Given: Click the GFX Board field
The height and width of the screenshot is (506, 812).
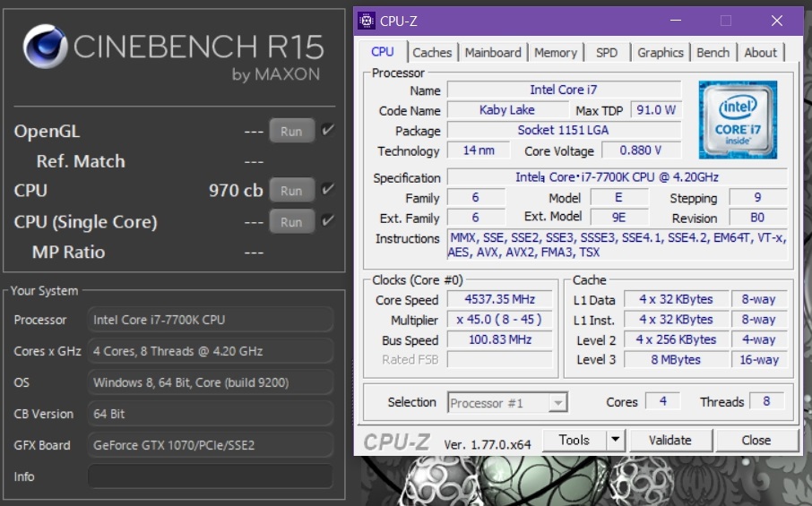Looking at the screenshot, I should click(x=211, y=445).
